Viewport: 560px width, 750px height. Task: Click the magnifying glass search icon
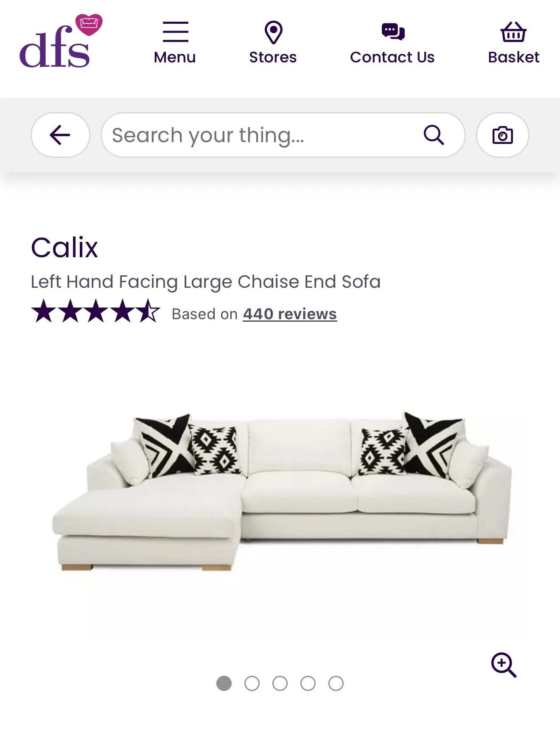[434, 135]
